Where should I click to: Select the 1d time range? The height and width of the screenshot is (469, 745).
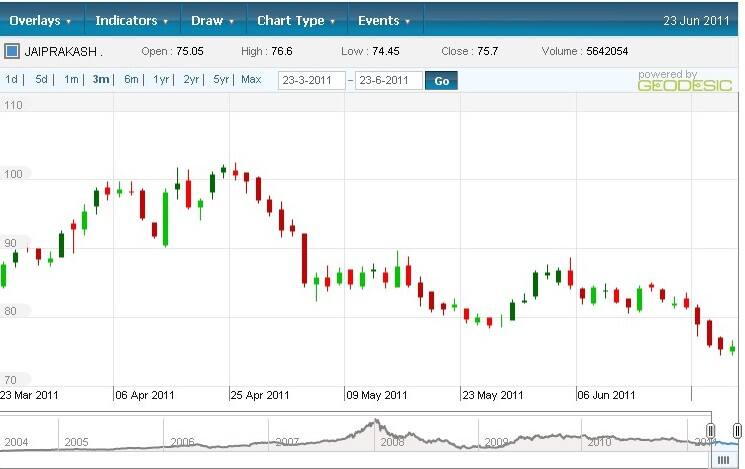[12, 80]
